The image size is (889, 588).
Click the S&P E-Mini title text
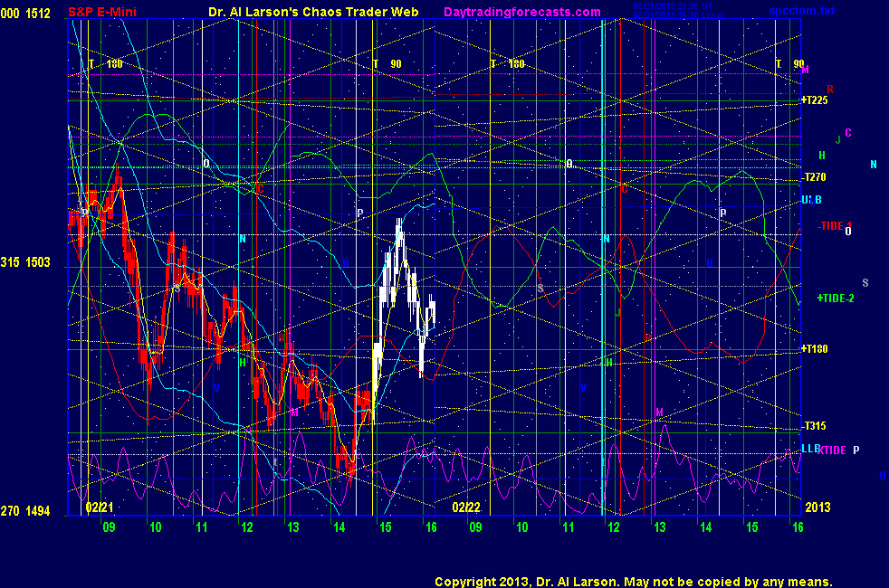(x=102, y=12)
